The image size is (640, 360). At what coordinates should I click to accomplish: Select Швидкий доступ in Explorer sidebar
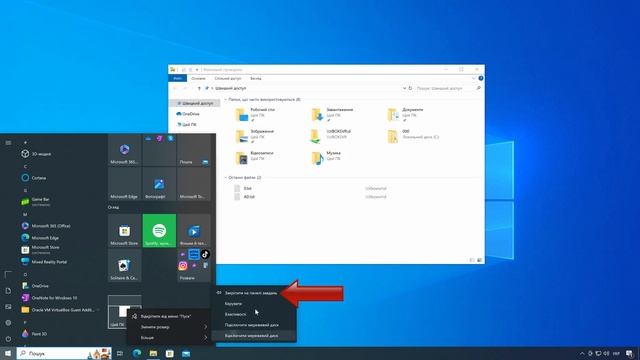195,103
